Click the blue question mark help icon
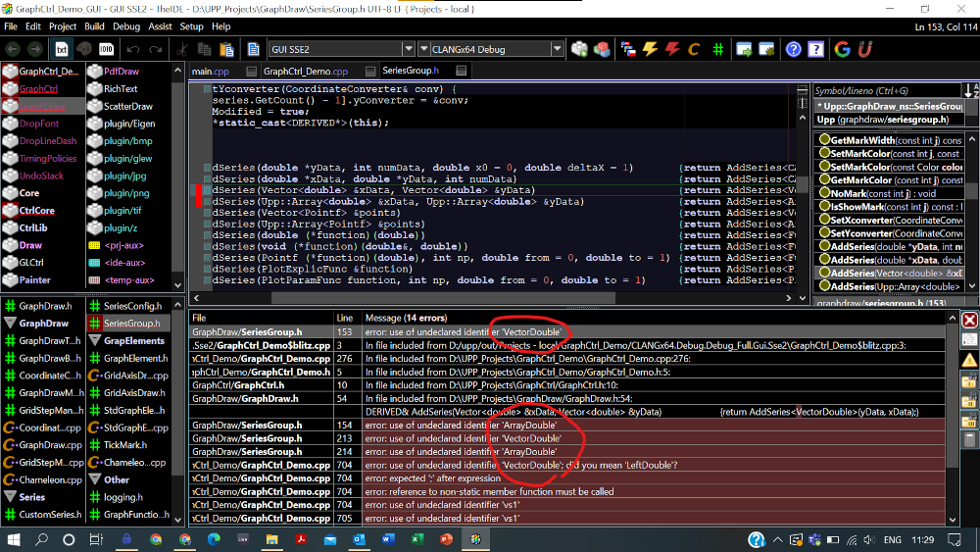Viewport: 980px width, 552px height. tap(793, 48)
